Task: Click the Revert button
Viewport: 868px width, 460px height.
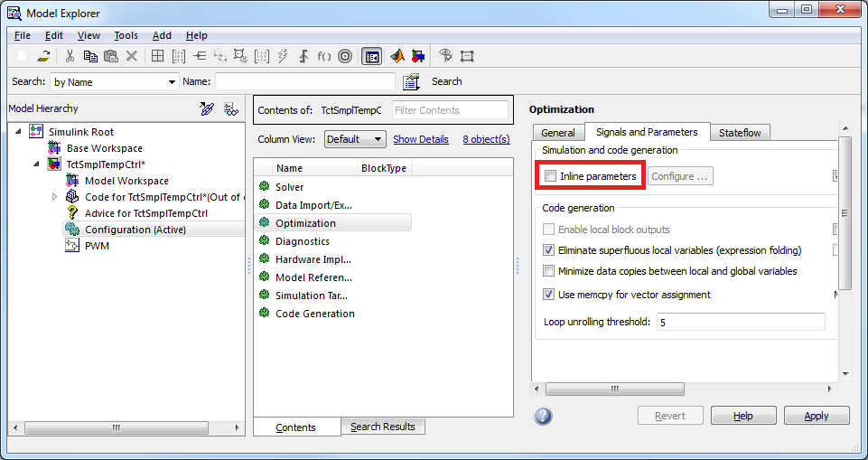Action: 670,416
